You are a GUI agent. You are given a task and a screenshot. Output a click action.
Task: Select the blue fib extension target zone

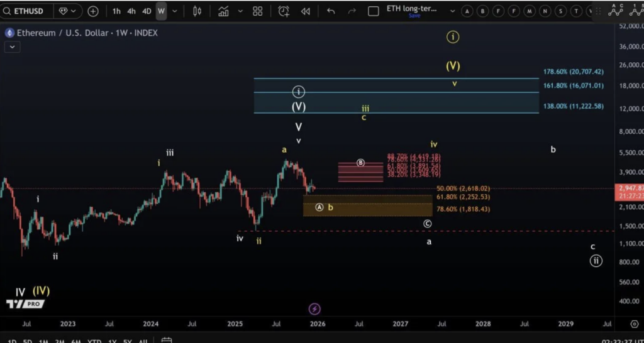click(x=396, y=95)
